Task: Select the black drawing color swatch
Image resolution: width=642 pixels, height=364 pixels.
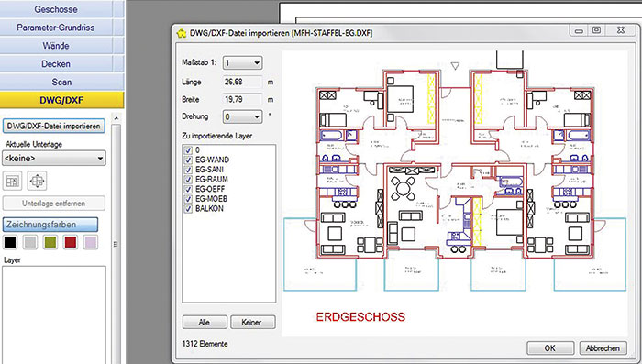Action: [x=10, y=242]
